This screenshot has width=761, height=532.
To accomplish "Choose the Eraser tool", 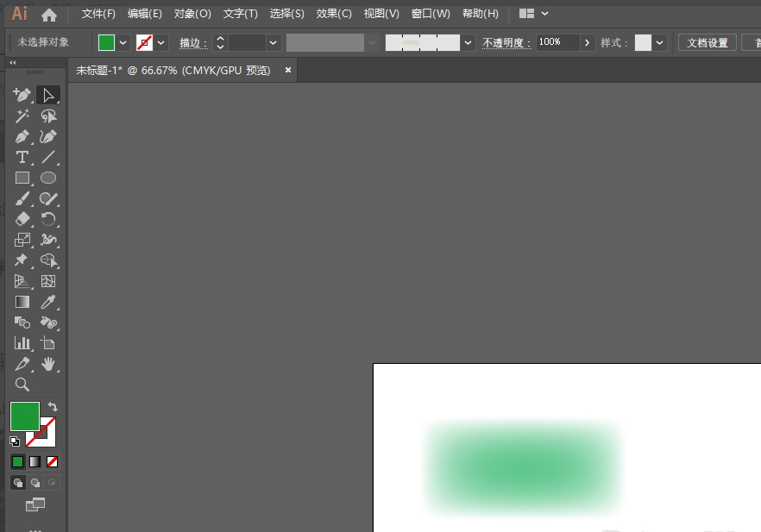I will click(x=22, y=219).
